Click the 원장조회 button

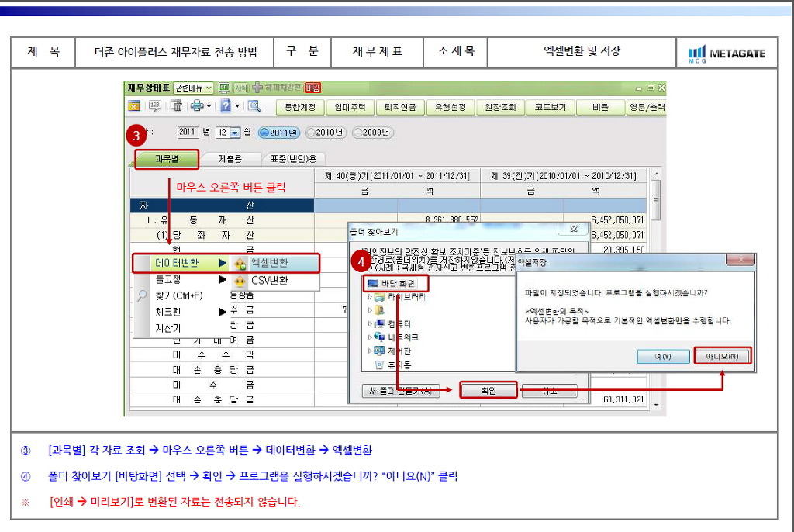pos(500,108)
